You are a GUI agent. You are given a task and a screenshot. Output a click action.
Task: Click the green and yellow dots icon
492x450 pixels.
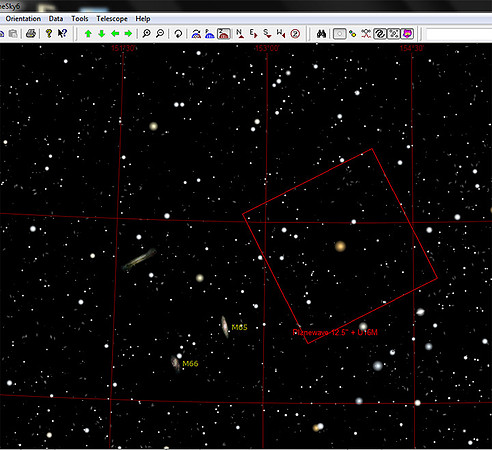click(x=353, y=34)
